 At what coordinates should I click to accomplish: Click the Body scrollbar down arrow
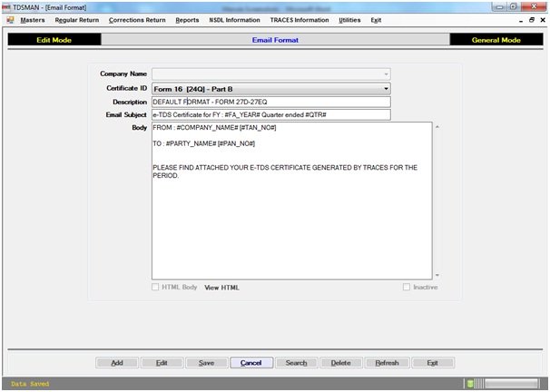437,275
